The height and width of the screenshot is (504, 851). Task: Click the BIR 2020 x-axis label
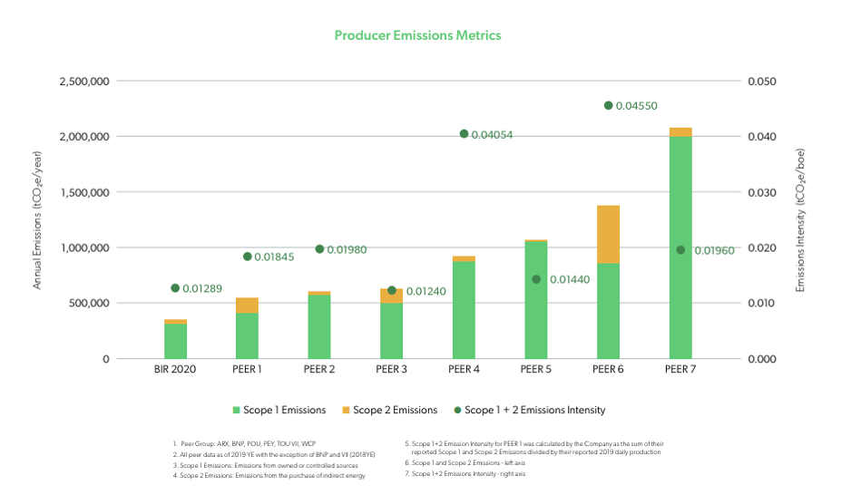point(175,369)
